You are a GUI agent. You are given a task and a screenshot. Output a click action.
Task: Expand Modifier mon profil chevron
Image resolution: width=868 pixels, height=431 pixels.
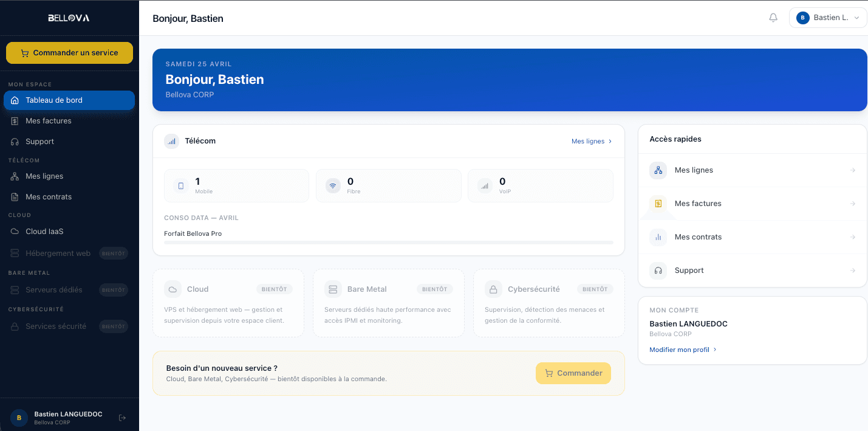tap(715, 350)
